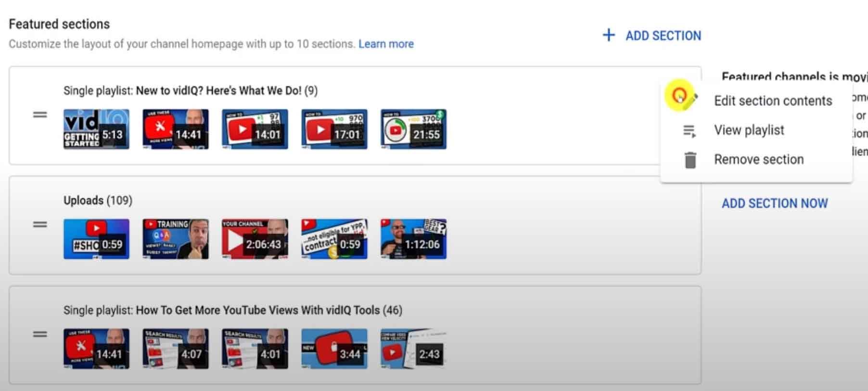This screenshot has height=391, width=868.
Task: Open the Getting Started 5:13 thumbnail
Action: click(96, 129)
